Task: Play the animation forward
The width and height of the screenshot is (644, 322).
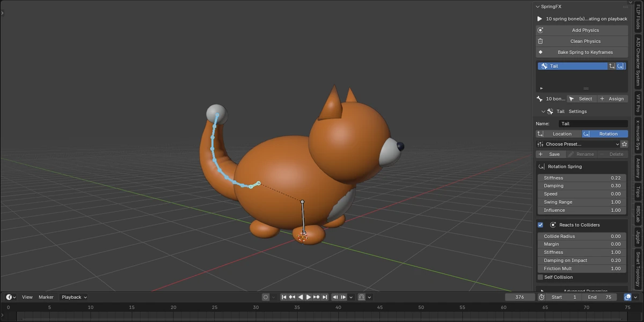Action: pyautogui.click(x=309, y=297)
